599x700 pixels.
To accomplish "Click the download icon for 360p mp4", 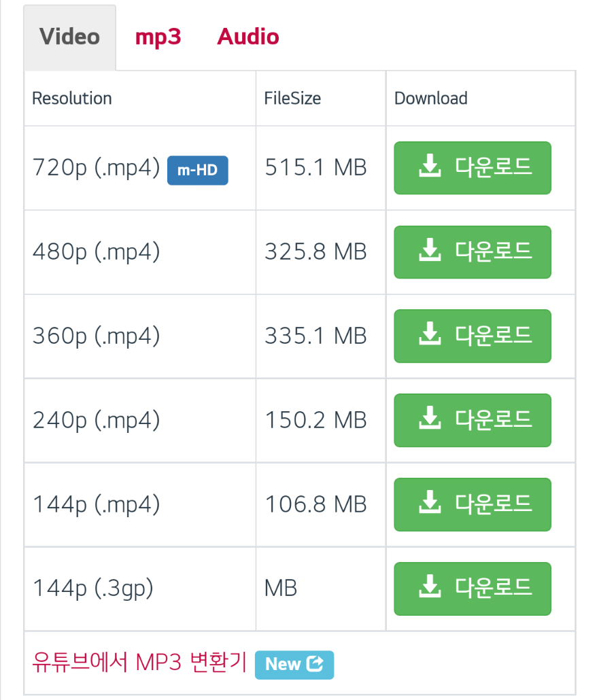I will (430, 336).
